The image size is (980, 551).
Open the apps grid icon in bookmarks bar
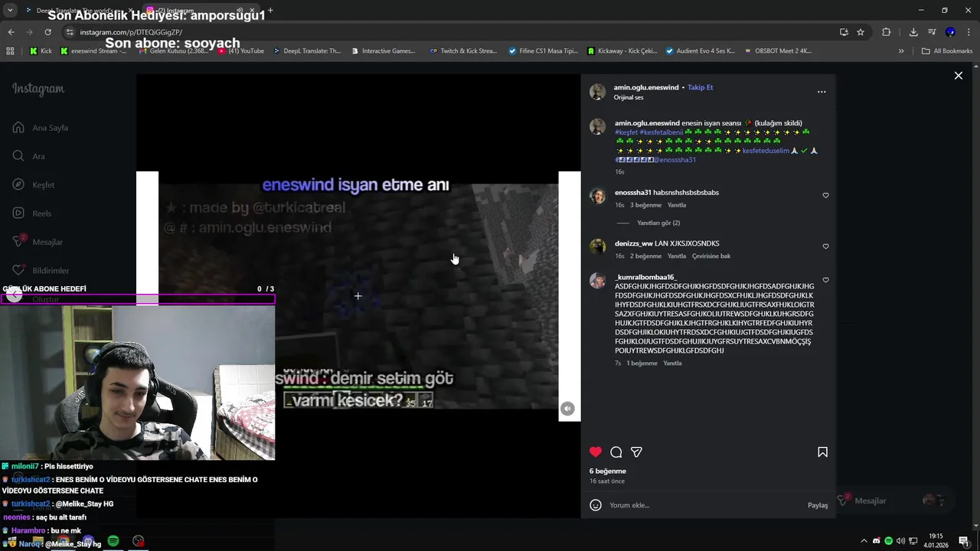pyautogui.click(x=10, y=51)
